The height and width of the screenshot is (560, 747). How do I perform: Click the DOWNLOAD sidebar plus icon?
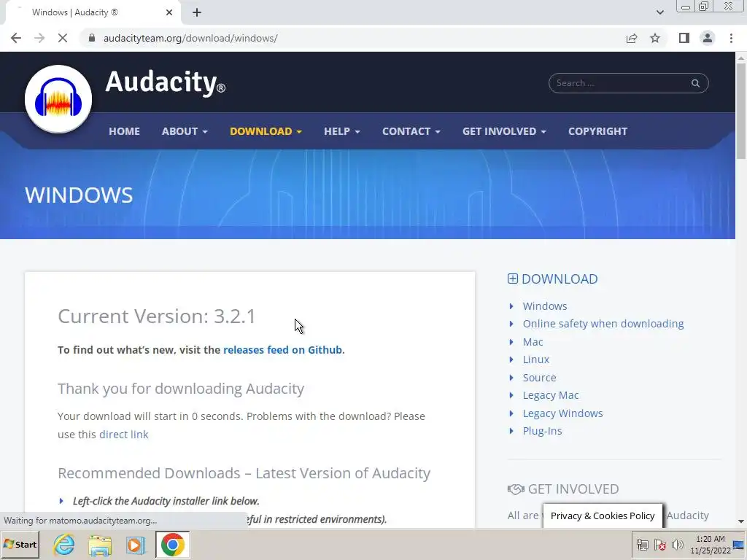coord(513,279)
